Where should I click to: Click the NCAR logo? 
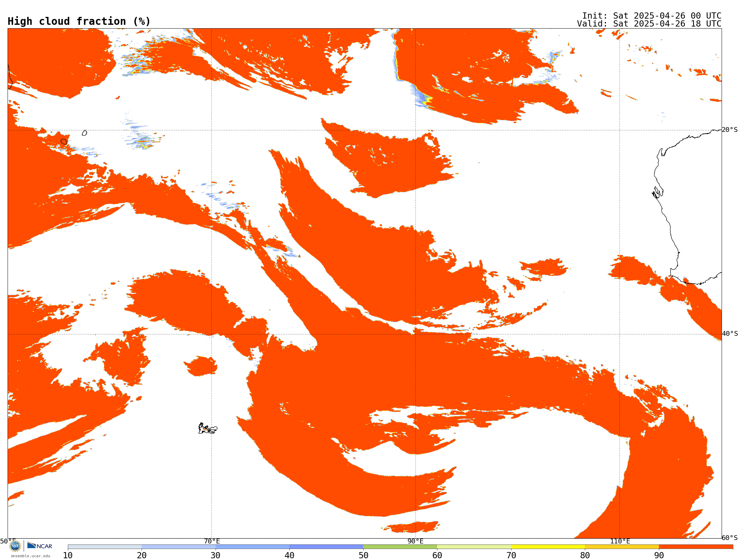40,546
